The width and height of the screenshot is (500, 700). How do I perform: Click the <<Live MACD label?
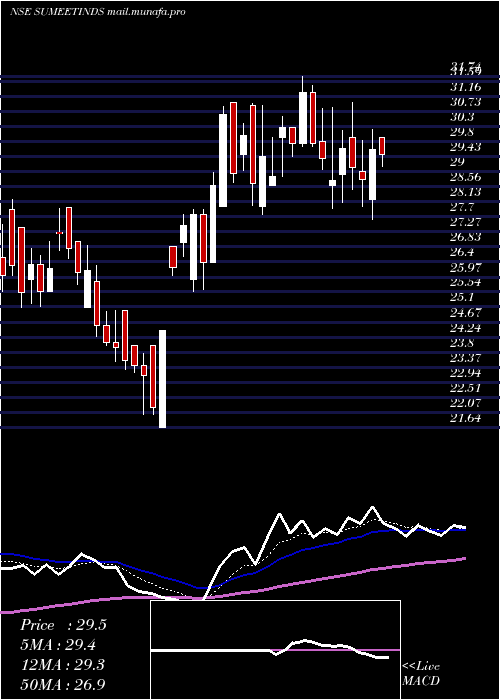tap(421, 674)
